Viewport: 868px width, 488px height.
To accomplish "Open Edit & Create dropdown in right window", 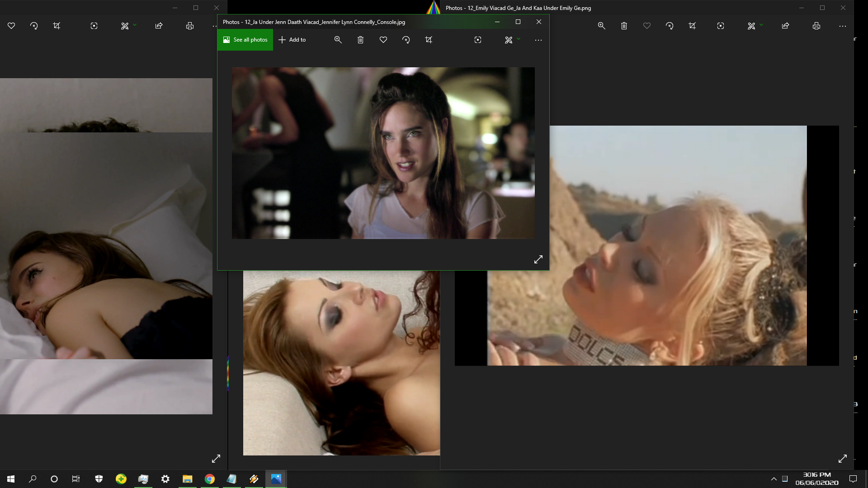I will point(755,26).
